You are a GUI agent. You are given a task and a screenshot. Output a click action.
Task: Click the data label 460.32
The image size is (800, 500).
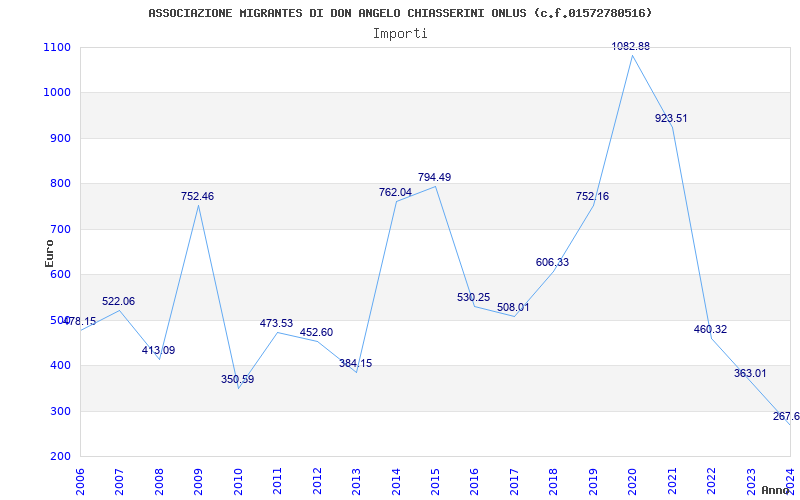coord(710,330)
